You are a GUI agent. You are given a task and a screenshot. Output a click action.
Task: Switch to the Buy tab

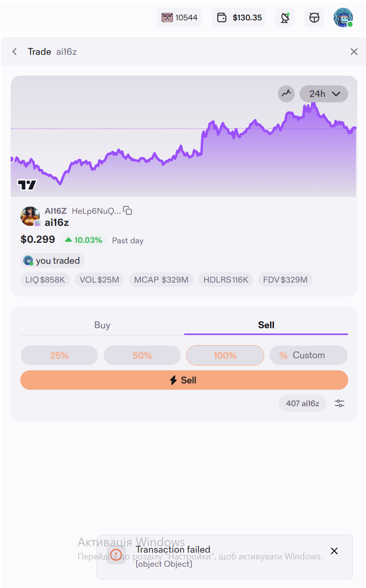click(102, 325)
